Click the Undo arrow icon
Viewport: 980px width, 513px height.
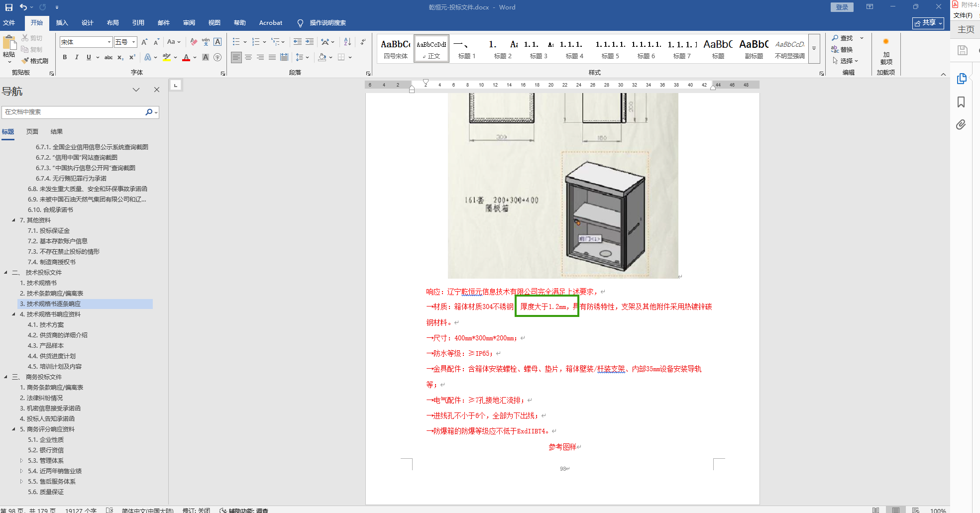[x=23, y=7]
